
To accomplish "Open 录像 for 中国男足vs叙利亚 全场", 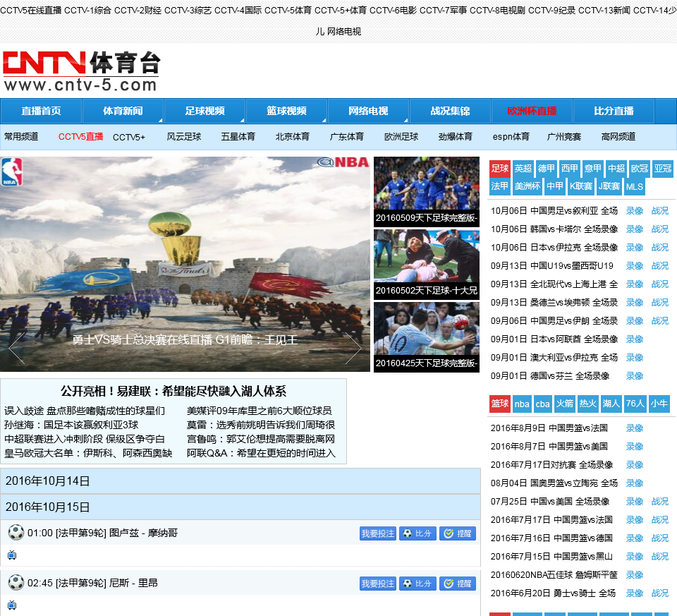I will point(635,211).
